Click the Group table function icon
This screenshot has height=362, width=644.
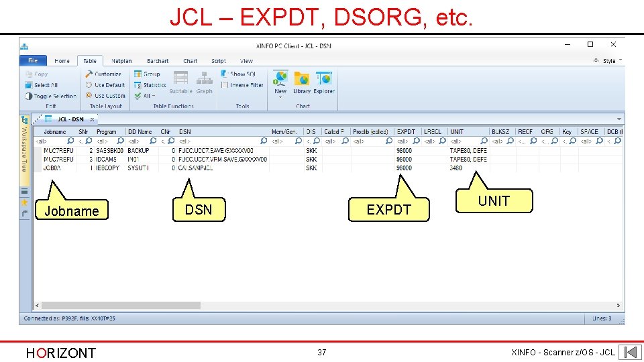[x=138, y=74]
